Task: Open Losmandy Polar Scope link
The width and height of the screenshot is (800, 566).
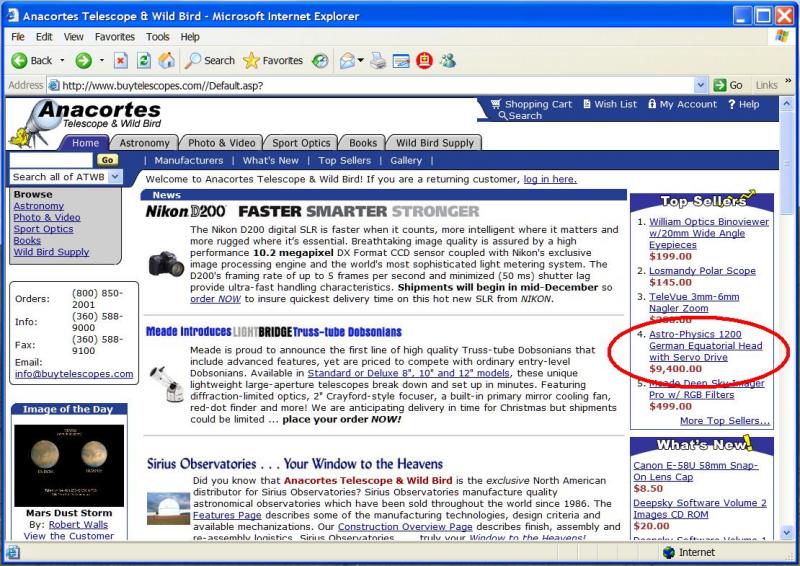Action: coord(702,270)
